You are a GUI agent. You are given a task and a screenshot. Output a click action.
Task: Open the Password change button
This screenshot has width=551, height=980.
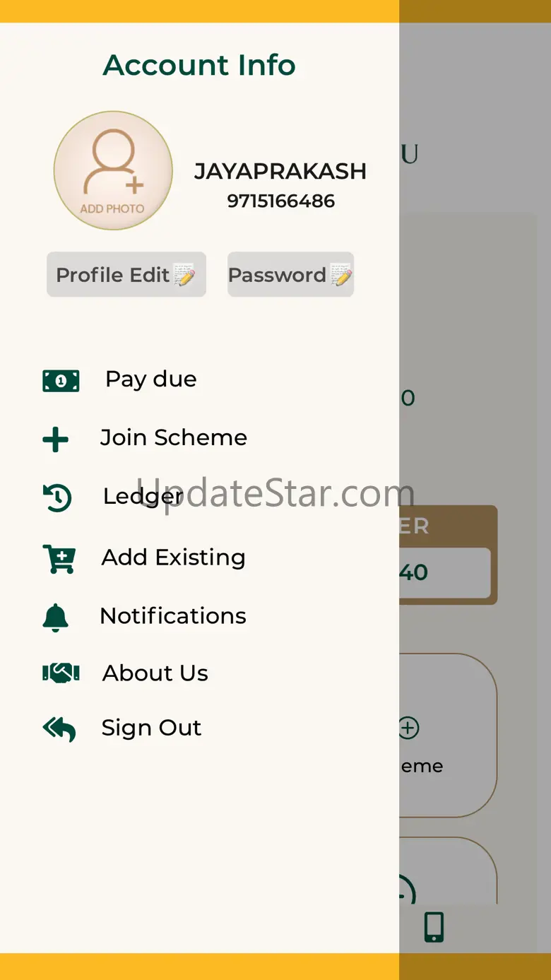[290, 274]
